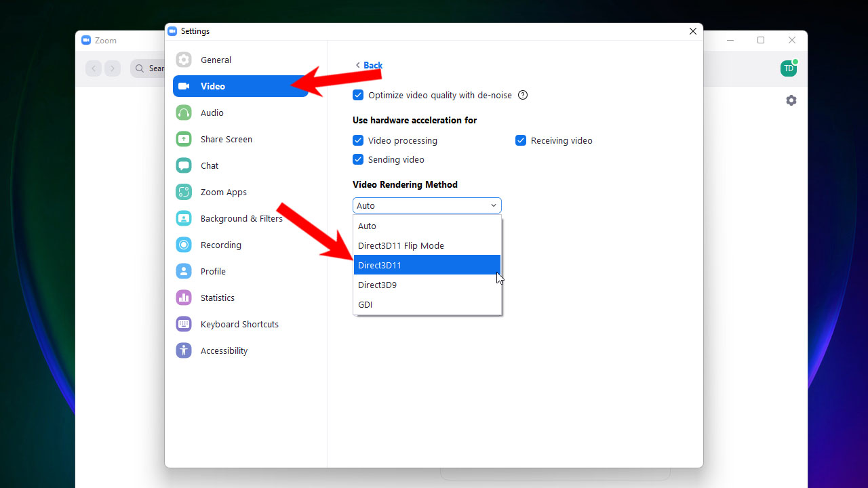868x488 pixels.
Task: Switch to the Video settings section
Action: pos(212,86)
